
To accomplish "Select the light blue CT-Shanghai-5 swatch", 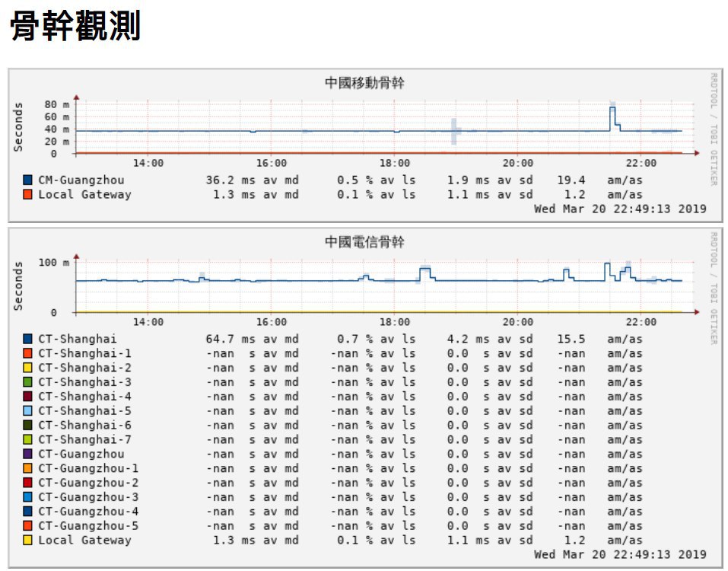I will 28,411.
